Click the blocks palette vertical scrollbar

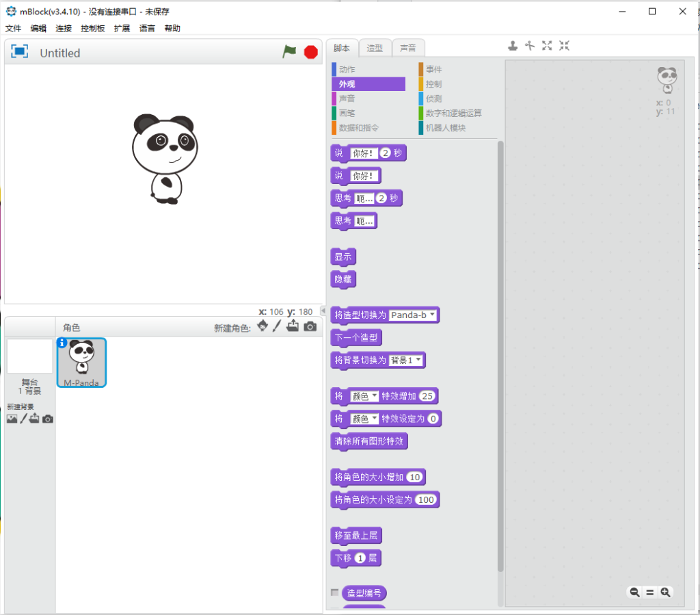click(x=500, y=342)
